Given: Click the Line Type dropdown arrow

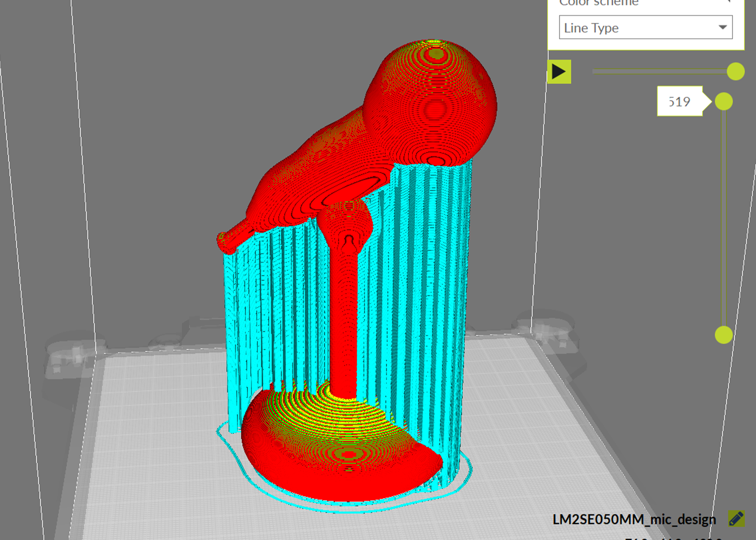Looking at the screenshot, I should (x=722, y=27).
